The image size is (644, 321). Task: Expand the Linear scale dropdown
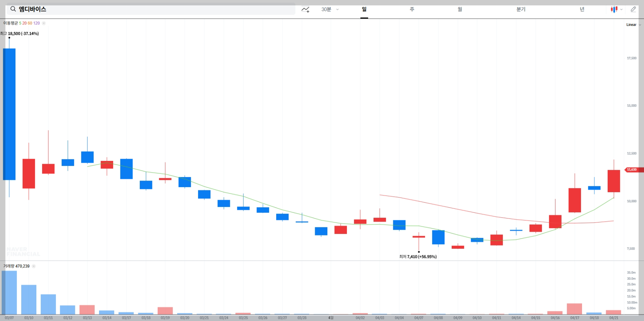point(634,25)
